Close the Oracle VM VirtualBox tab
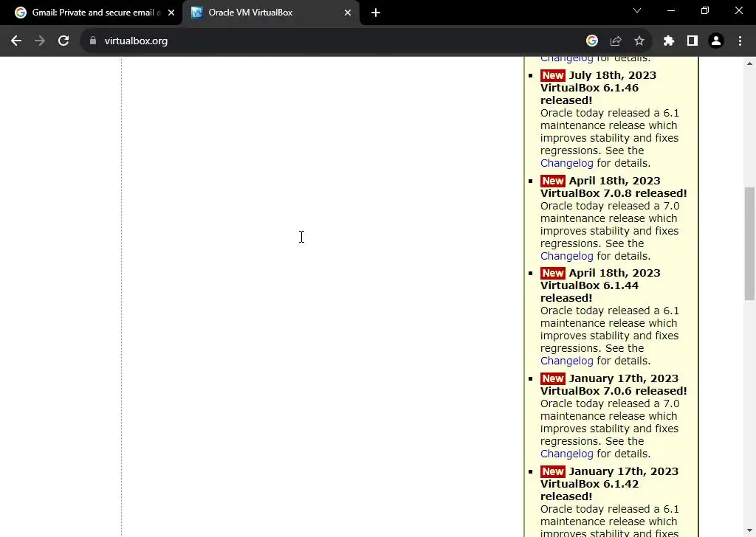The height and width of the screenshot is (537, 756). click(348, 13)
